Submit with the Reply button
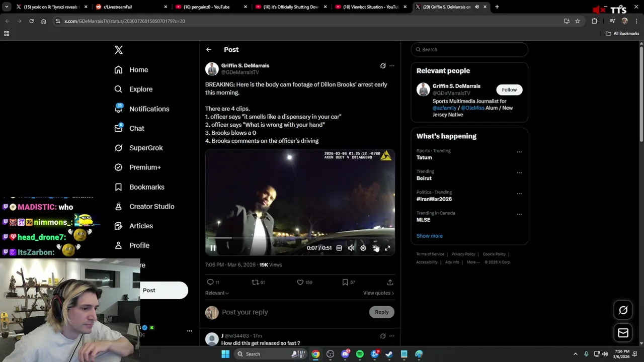 [382, 312]
